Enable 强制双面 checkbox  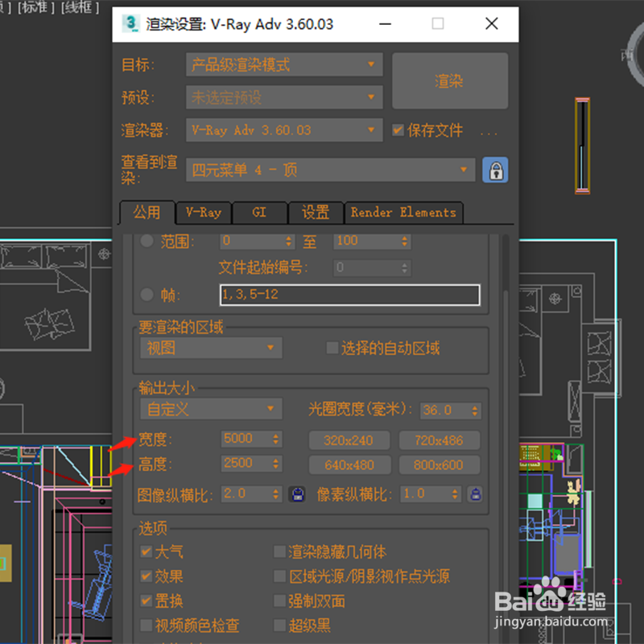pos(279,601)
